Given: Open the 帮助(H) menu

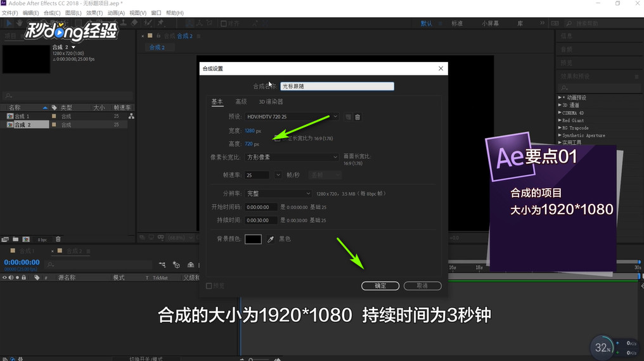Looking at the screenshot, I should pos(175,13).
